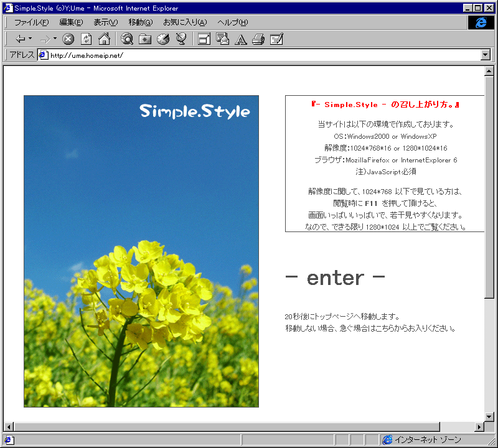Click the vertical scrollbar down arrow
The height and width of the screenshot is (448, 498).
coord(489,416)
